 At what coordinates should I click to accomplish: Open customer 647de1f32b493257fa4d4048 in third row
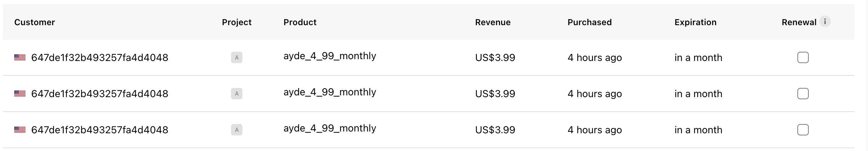[100, 130]
